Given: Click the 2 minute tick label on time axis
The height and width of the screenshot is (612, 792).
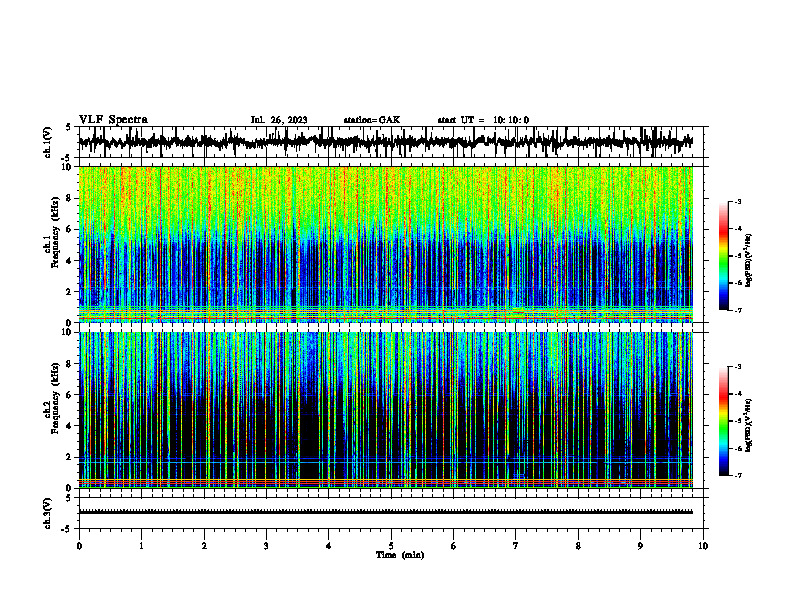Looking at the screenshot, I should coord(204,546).
